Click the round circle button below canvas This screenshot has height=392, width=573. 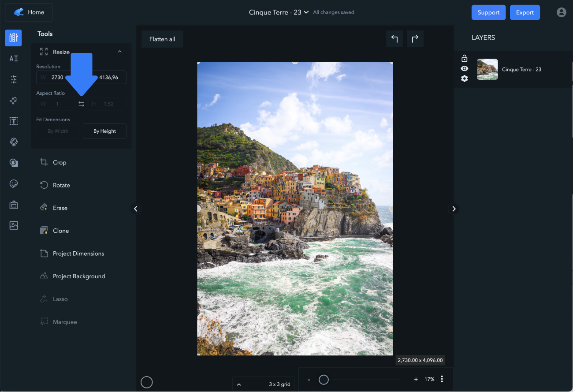[x=147, y=382]
